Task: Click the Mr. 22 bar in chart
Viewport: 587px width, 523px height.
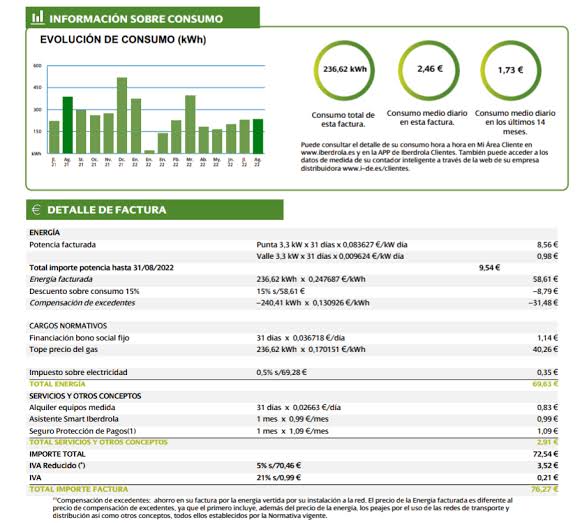Action: (x=190, y=124)
